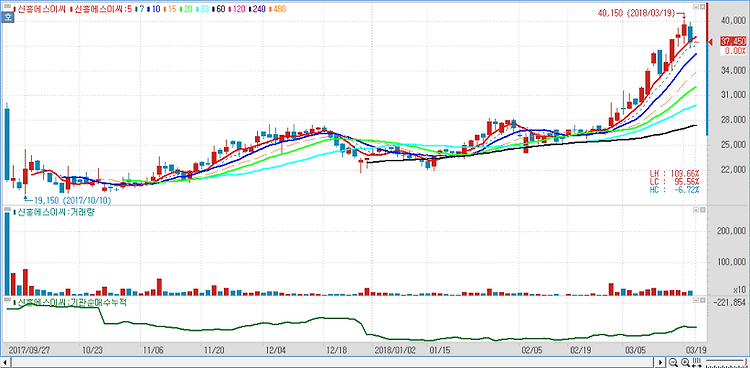The image size is (750, 368).
Task: Click the LC : 95.56% statistic
Action: click(x=674, y=181)
